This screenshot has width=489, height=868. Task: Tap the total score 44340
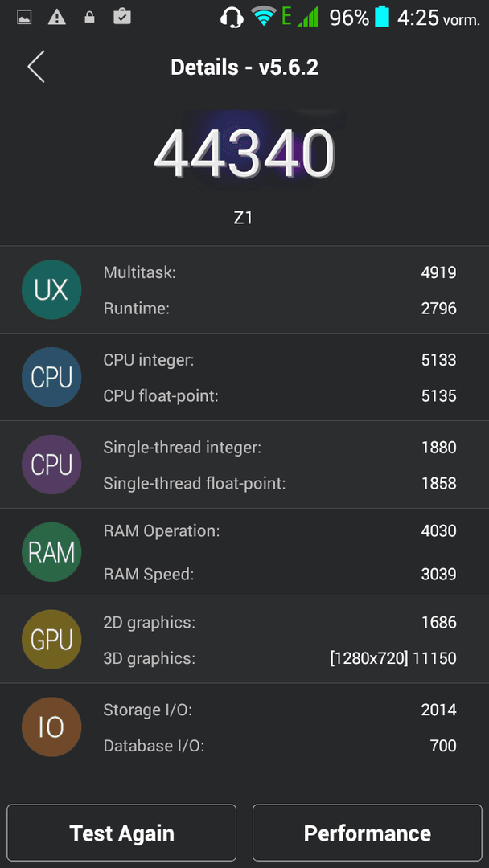[244, 154]
